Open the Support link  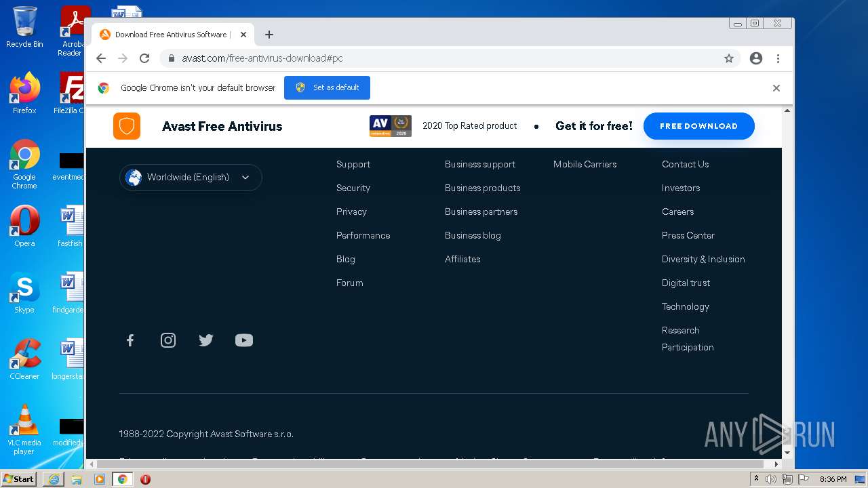(x=353, y=164)
